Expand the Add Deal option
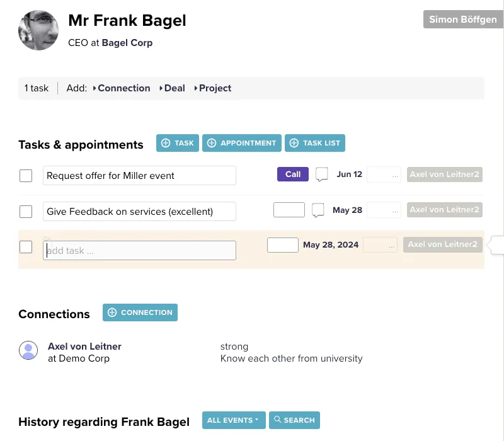 (x=172, y=88)
